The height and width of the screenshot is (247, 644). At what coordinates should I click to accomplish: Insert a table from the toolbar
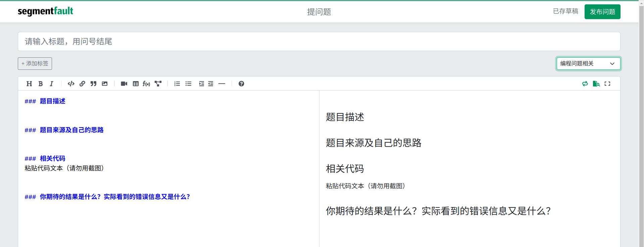coord(136,84)
